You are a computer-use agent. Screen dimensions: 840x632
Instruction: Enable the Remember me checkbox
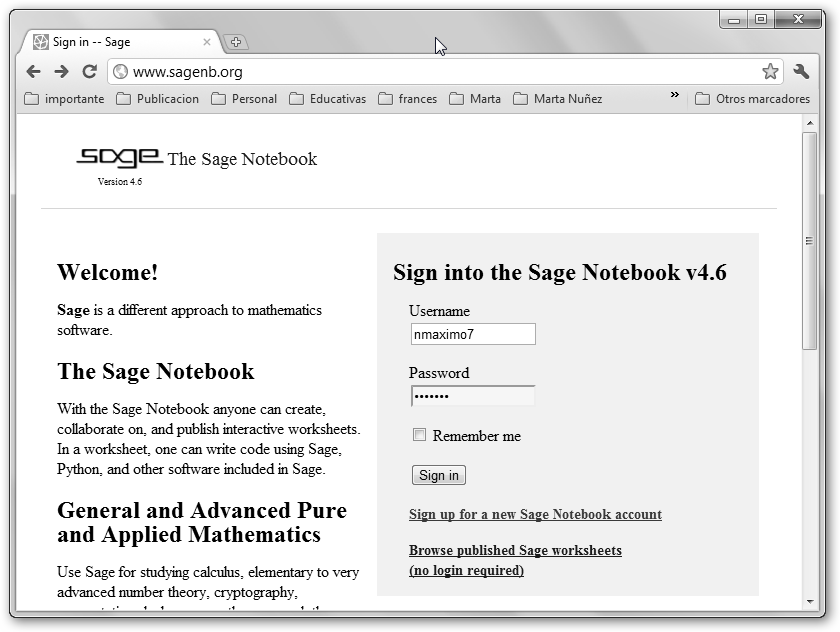tap(420, 435)
